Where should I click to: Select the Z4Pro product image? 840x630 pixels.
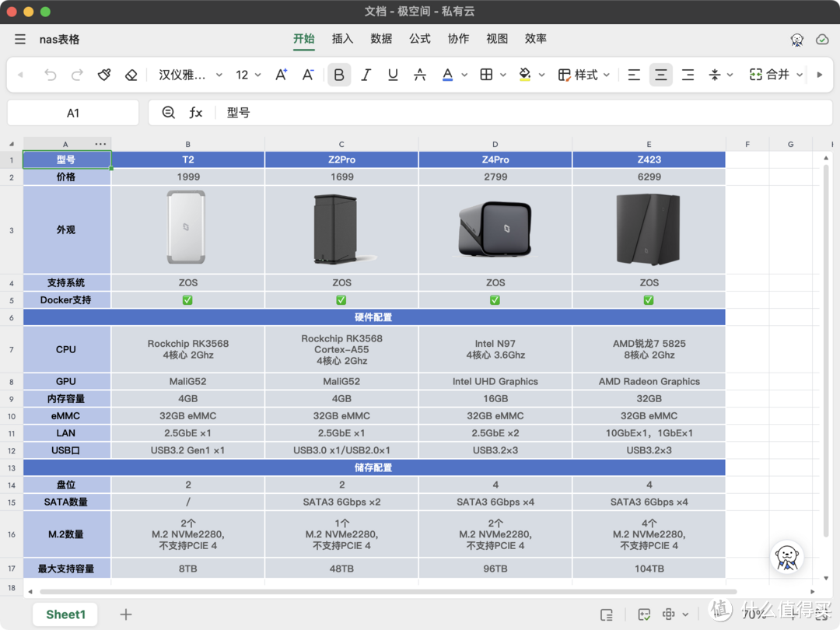(x=495, y=229)
